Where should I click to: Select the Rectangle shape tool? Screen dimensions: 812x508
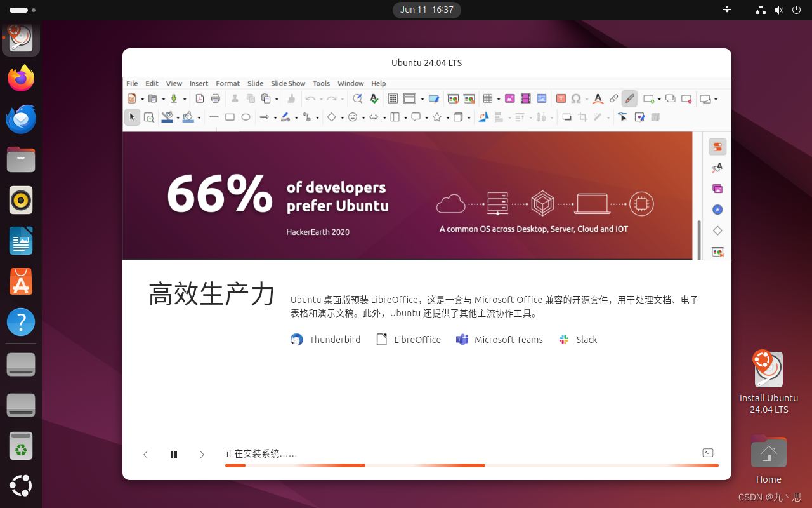click(230, 117)
